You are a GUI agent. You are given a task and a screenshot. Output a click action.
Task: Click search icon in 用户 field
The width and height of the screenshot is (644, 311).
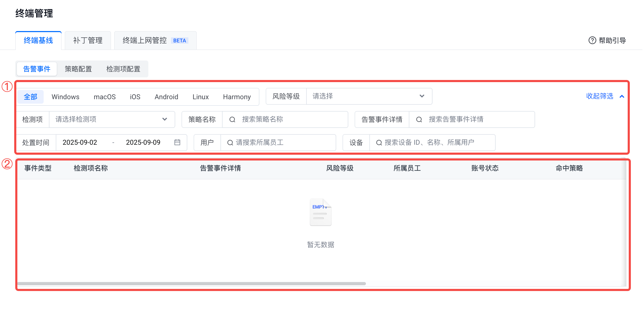coord(230,143)
